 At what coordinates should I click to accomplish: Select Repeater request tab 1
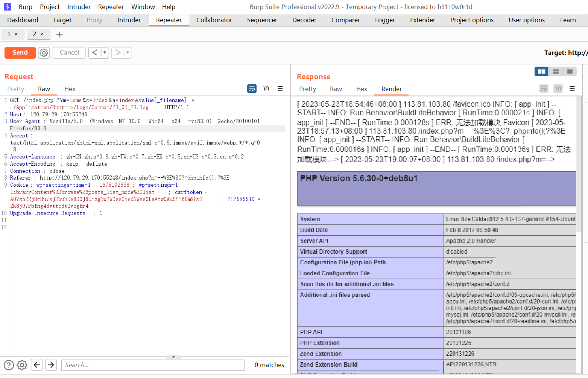9,34
